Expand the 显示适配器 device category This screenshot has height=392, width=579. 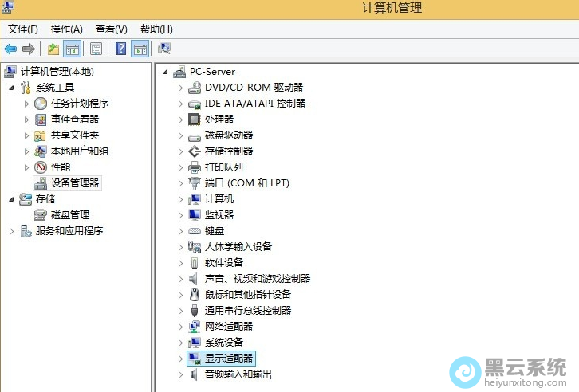click(181, 359)
